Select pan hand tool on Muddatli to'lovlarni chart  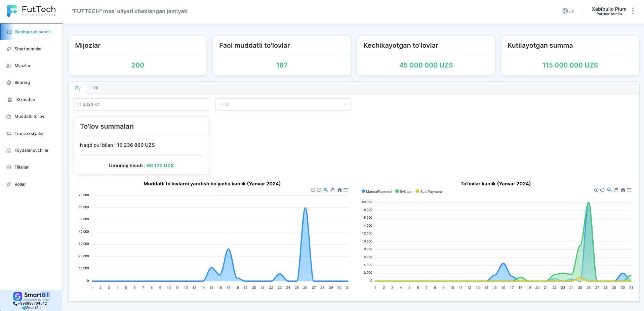(x=332, y=190)
